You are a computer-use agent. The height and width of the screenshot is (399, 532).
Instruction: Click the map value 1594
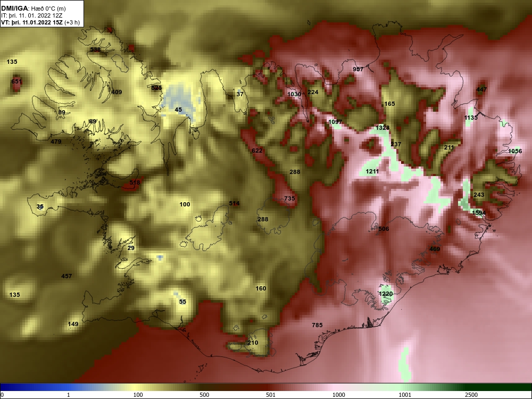[479, 213]
